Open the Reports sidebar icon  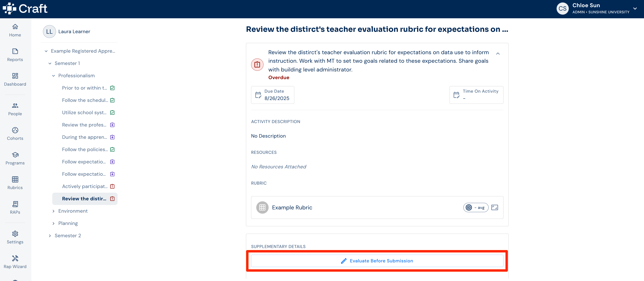coord(15,51)
